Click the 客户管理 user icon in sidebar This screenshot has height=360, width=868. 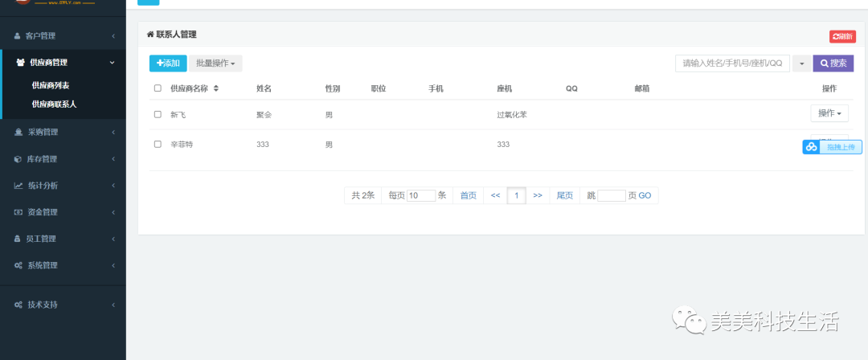click(17, 36)
